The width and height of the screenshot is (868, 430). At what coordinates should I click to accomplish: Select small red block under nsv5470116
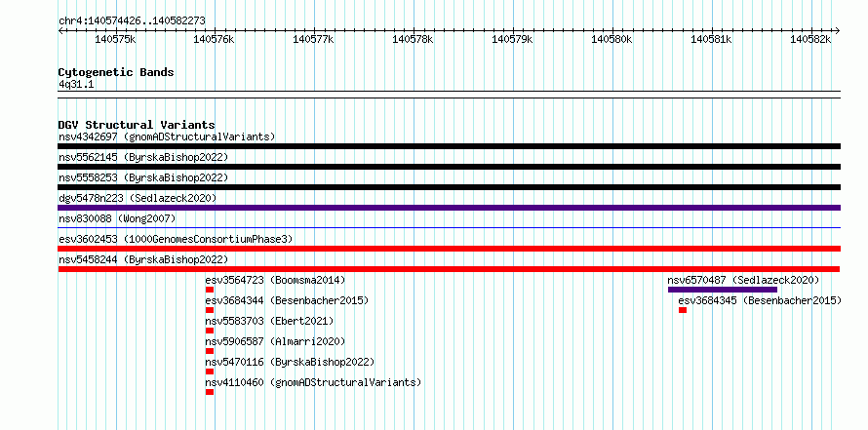click(x=210, y=371)
